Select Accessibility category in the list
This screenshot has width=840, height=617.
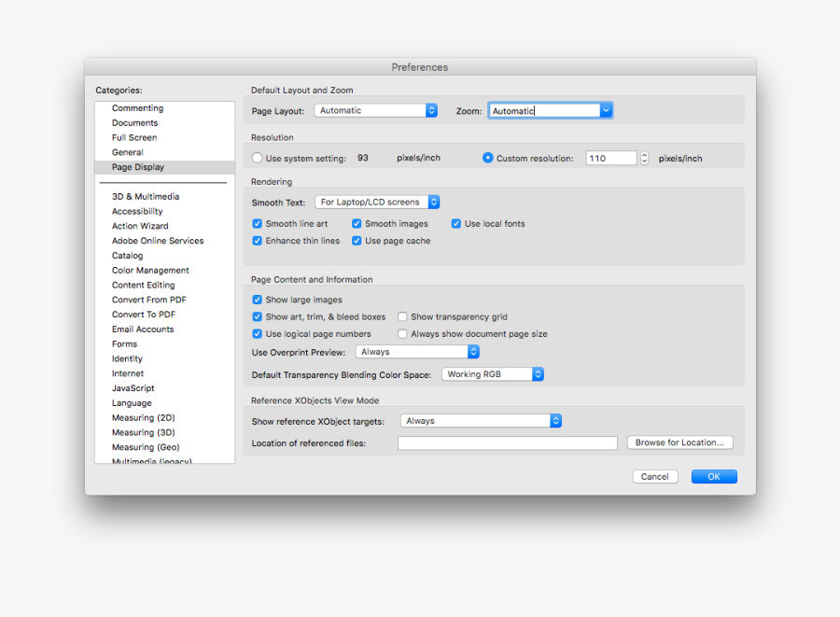pos(137,212)
